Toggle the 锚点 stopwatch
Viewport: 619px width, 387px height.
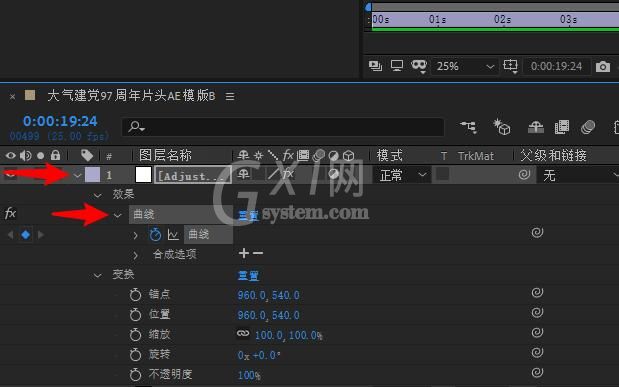point(135,295)
